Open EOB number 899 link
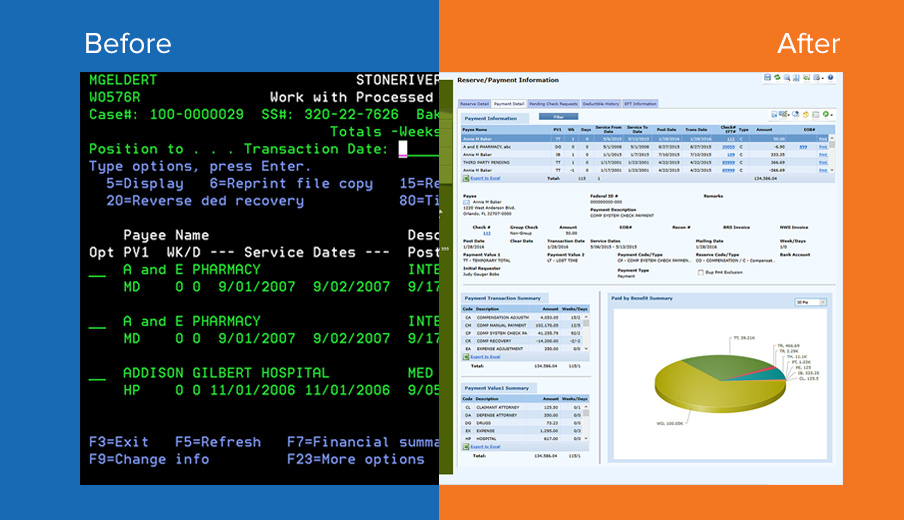The width and height of the screenshot is (904, 520). click(803, 147)
